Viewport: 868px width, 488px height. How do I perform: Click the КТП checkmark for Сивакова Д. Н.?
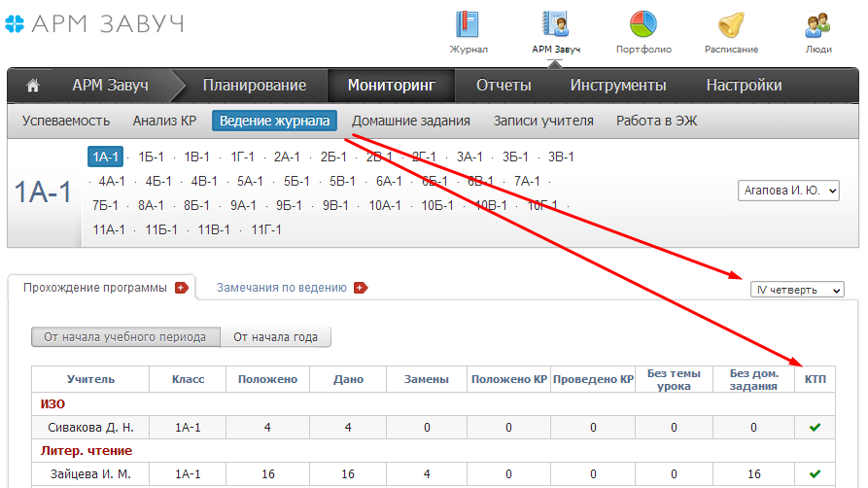click(815, 427)
